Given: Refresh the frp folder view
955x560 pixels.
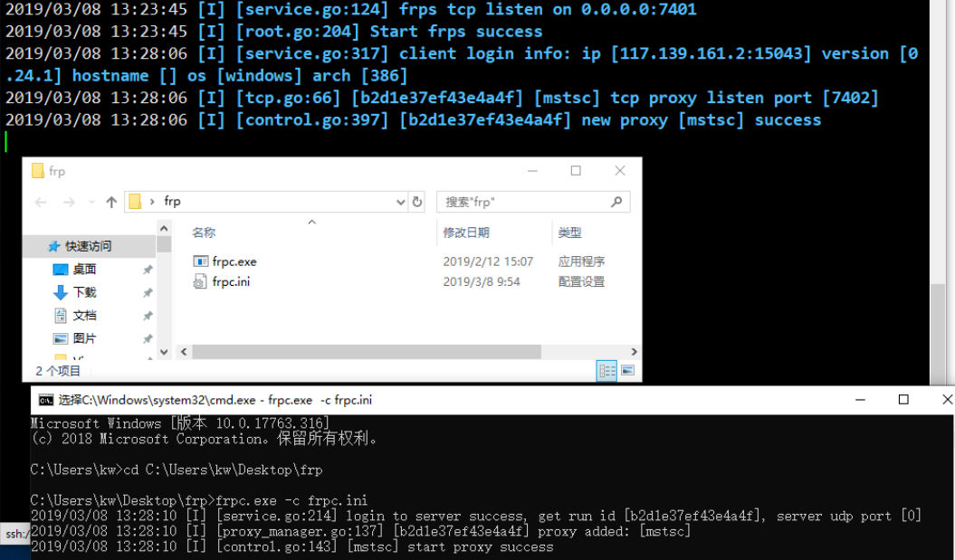Looking at the screenshot, I should [x=417, y=202].
